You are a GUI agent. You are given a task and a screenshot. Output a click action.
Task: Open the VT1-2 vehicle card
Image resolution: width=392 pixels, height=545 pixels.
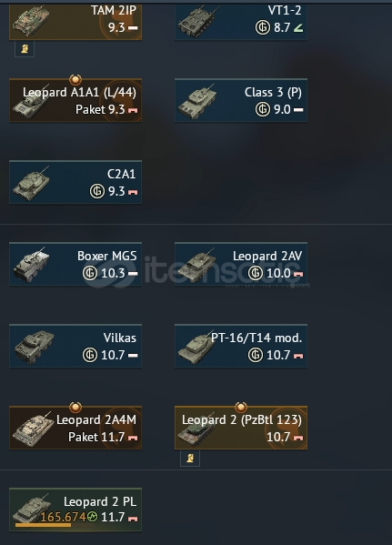[241, 22]
